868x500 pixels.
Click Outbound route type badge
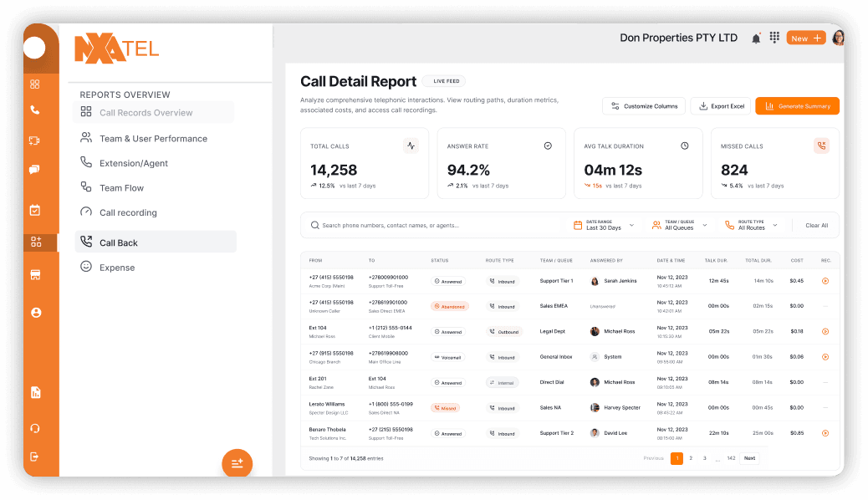[x=503, y=332]
